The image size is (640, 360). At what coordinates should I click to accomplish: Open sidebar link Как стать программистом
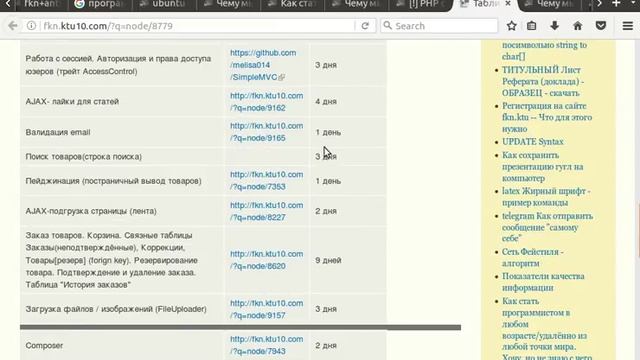click(x=544, y=328)
